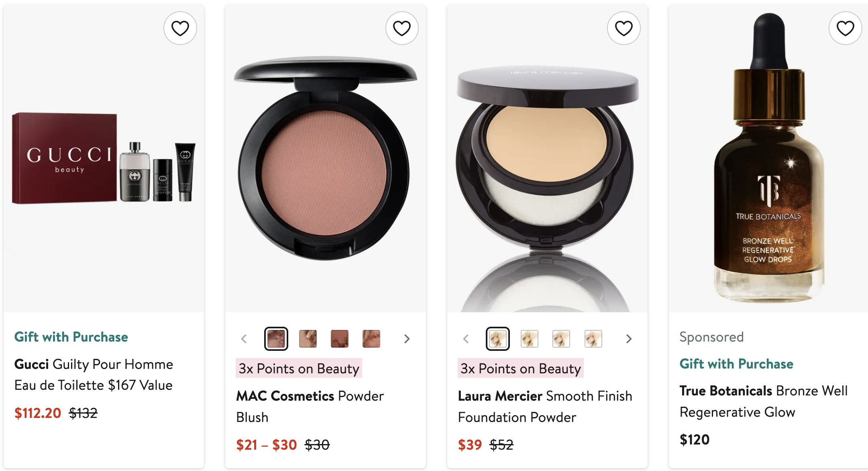
Task: Choose the third MAC blush shade swatch
Action: click(340, 339)
